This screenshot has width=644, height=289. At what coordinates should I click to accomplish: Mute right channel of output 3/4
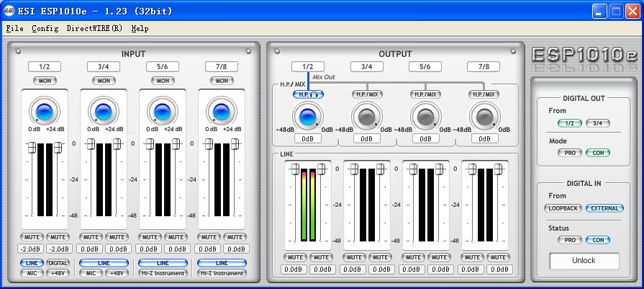pyautogui.click(x=380, y=257)
